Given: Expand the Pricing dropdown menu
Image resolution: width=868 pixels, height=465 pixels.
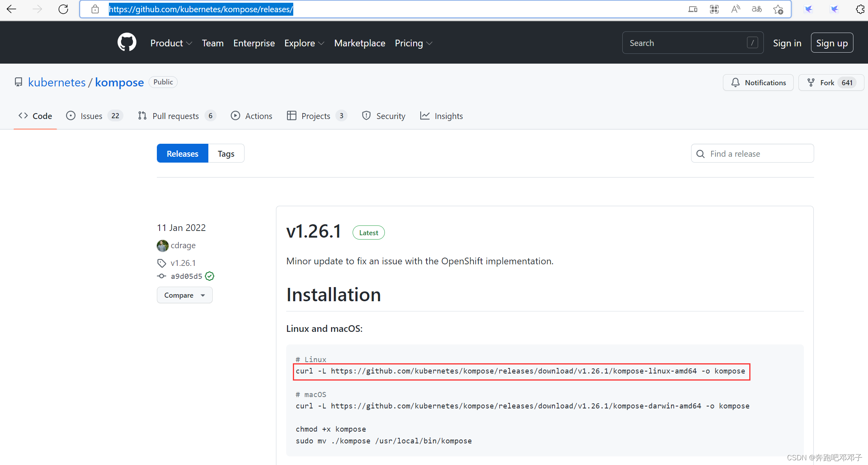Looking at the screenshot, I should click(414, 43).
